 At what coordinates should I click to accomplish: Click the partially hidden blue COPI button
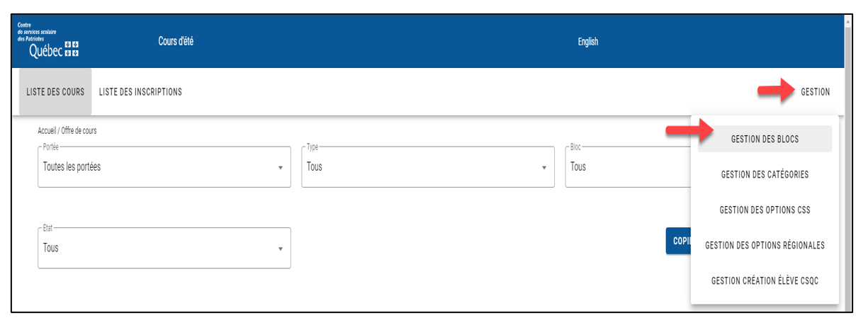tap(679, 241)
